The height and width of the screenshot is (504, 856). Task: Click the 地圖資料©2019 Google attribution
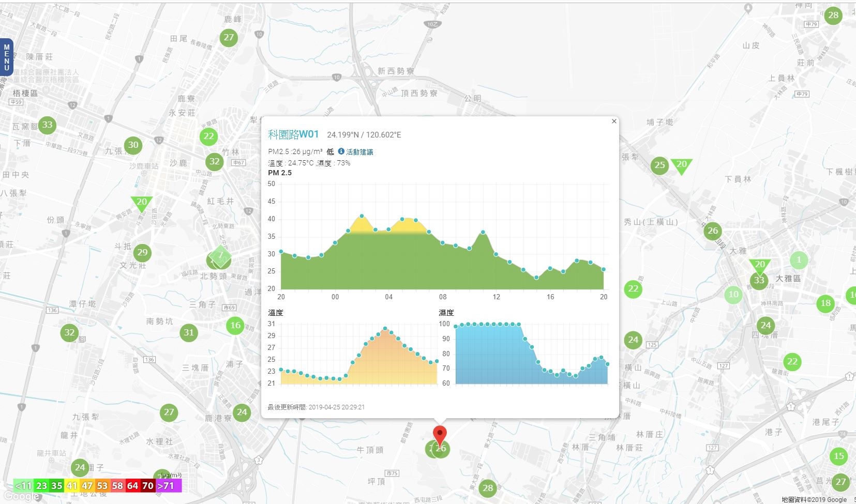click(x=814, y=500)
